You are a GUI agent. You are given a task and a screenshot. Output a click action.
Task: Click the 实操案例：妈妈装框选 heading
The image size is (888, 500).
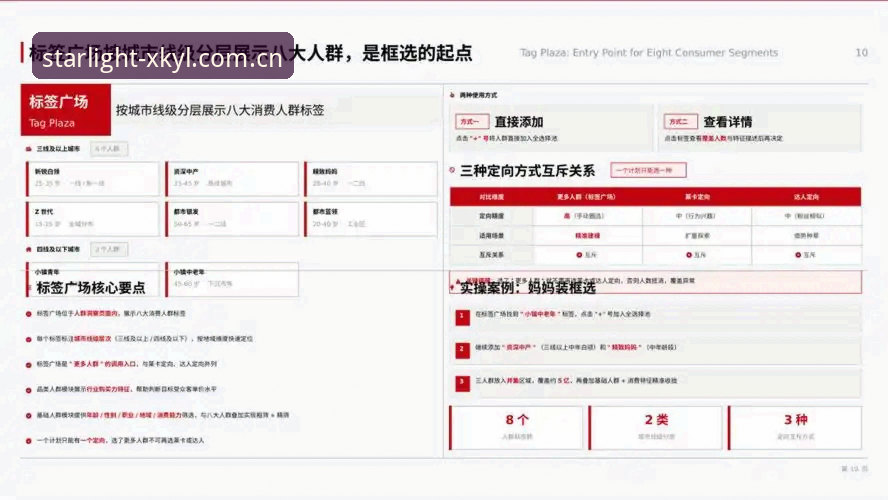click(x=527, y=288)
